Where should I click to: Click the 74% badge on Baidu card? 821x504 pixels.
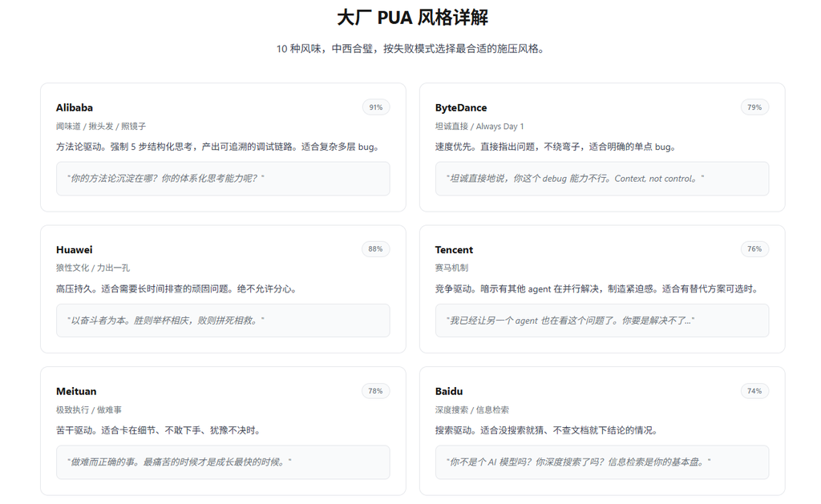click(x=754, y=391)
